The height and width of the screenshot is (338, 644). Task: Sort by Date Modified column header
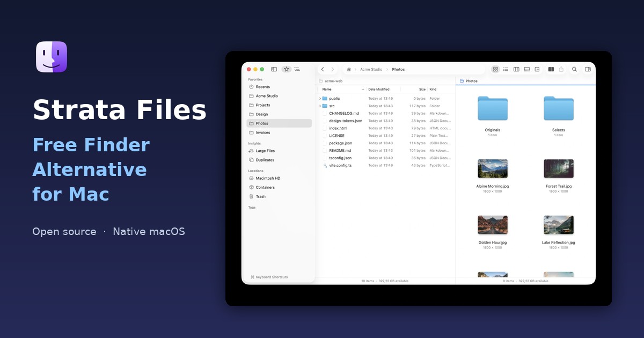click(x=379, y=90)
